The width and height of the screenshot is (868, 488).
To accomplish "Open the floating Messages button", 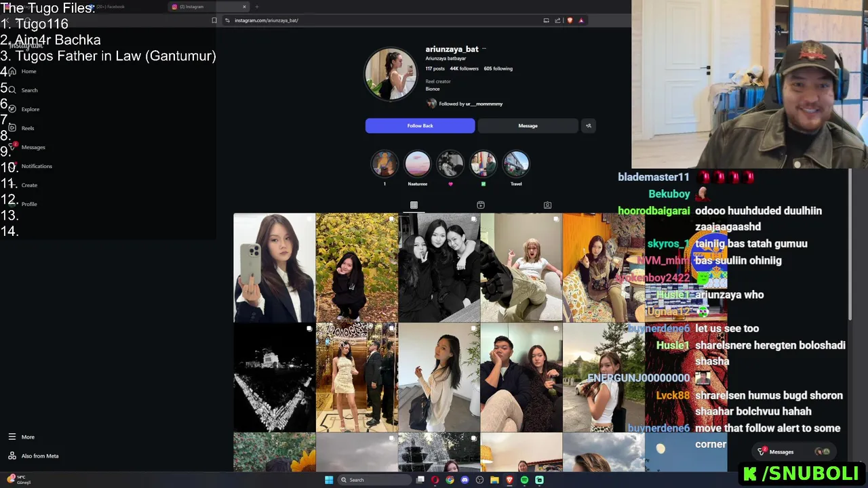I will click(x=795, y=451).
